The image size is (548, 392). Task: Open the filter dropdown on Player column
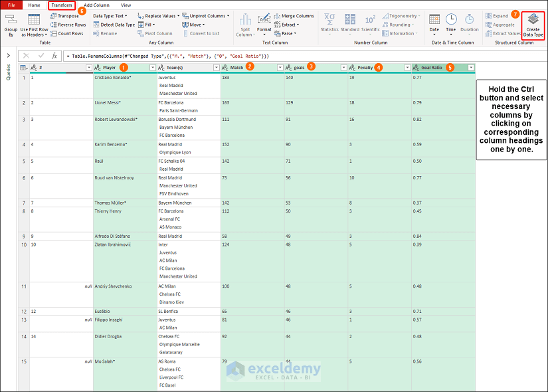pyautogui.click(x=151, y=67)
